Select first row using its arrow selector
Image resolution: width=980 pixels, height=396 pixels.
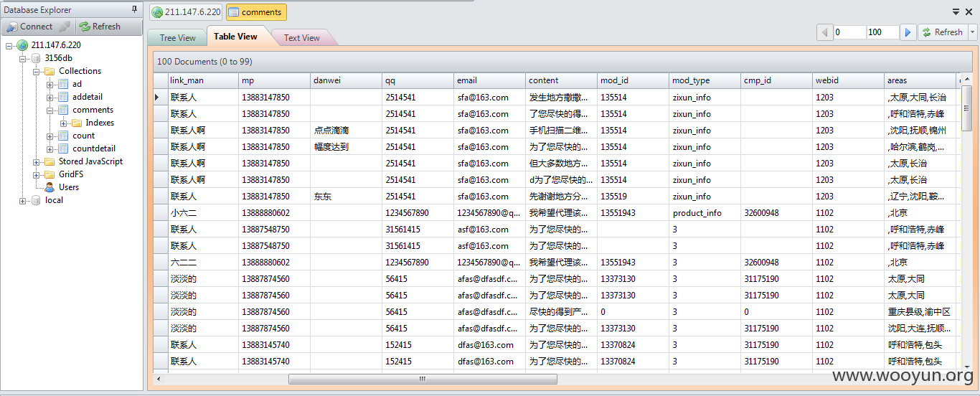(160, 97)
